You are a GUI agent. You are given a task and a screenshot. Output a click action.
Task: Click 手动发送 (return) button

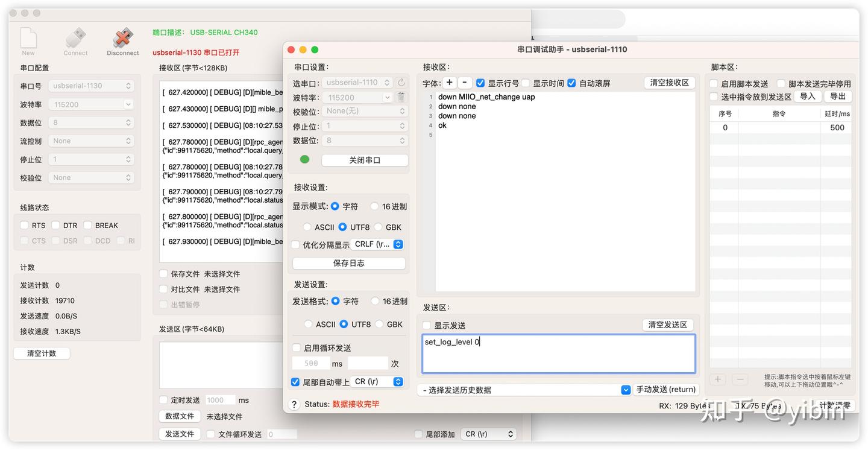666,390
